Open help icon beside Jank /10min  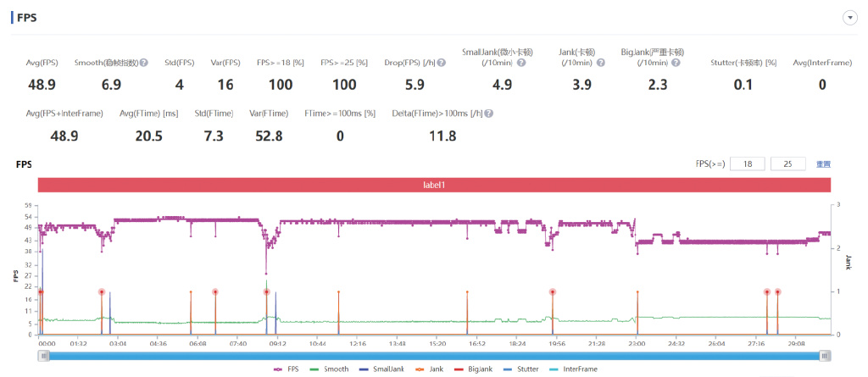tap(601, 63)
